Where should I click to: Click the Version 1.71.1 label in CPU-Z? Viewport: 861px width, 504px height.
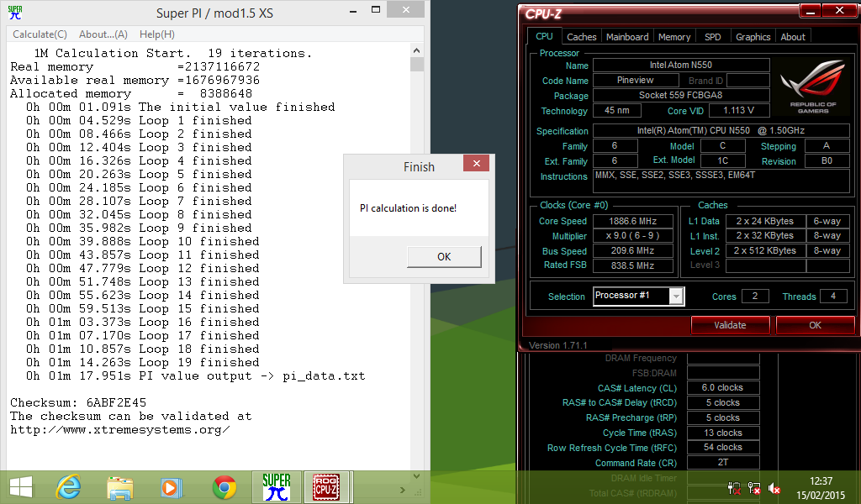tap(558, 345)
